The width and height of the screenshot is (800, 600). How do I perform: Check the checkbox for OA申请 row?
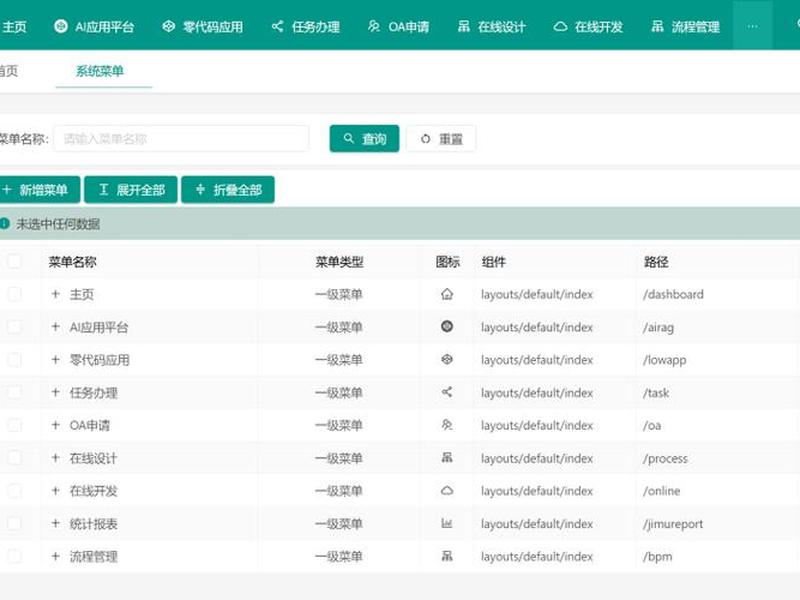pyautogui.click(x=14, y=425)
